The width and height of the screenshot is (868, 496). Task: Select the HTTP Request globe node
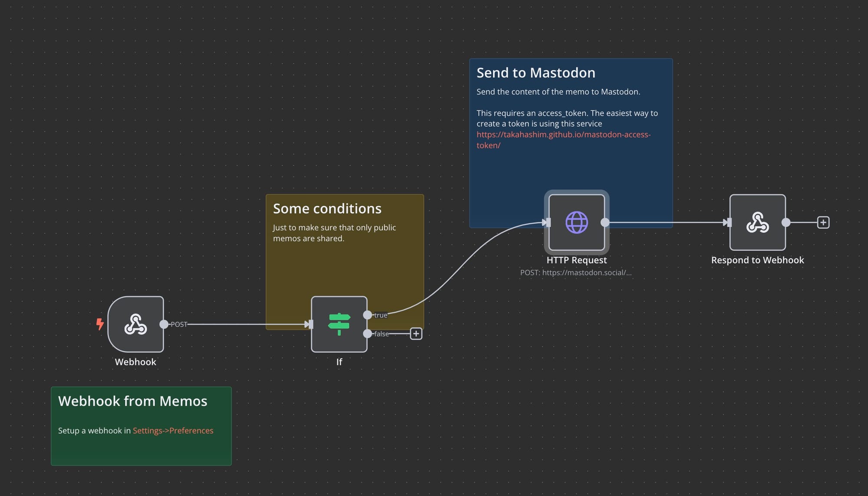pos(576,222)
